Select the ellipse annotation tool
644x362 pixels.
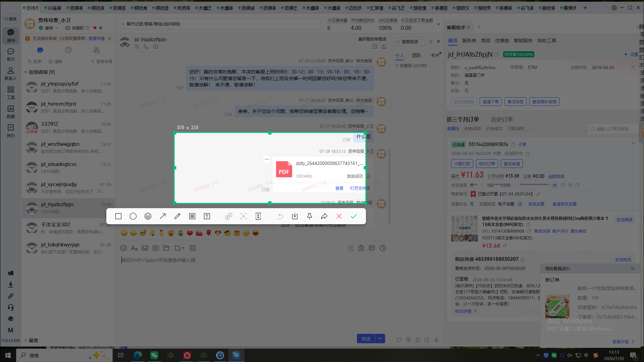click(133, 216)
